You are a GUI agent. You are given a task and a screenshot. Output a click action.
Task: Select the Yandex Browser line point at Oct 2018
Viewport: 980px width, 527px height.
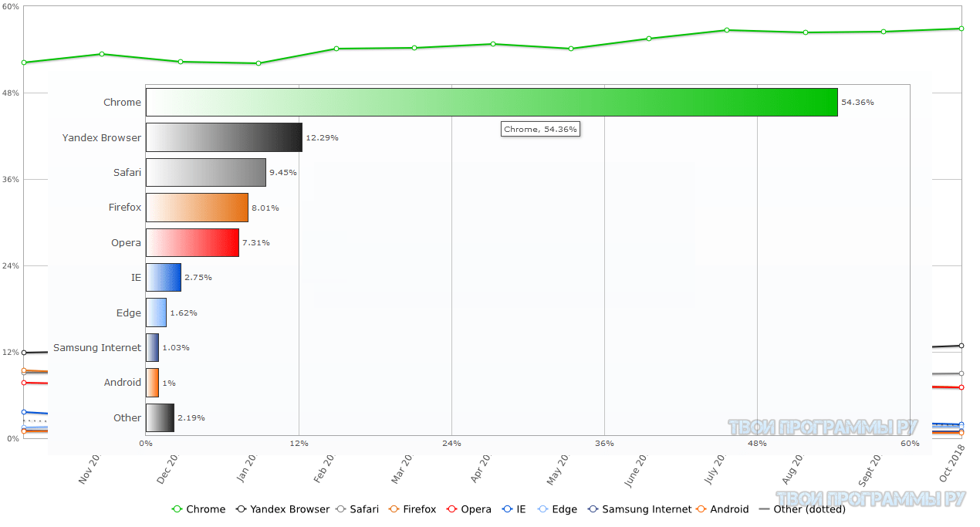pyautogui.click(x=961, y=346)
